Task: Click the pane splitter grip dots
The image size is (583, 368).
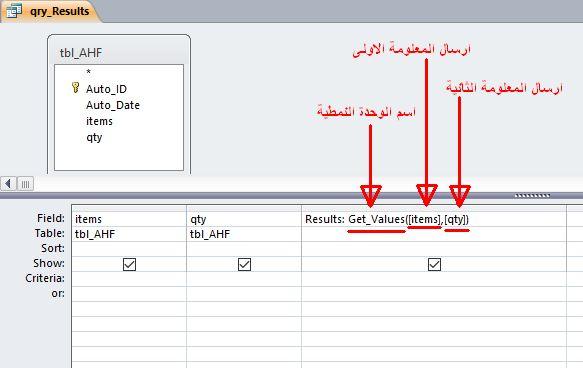Action: 532,196
